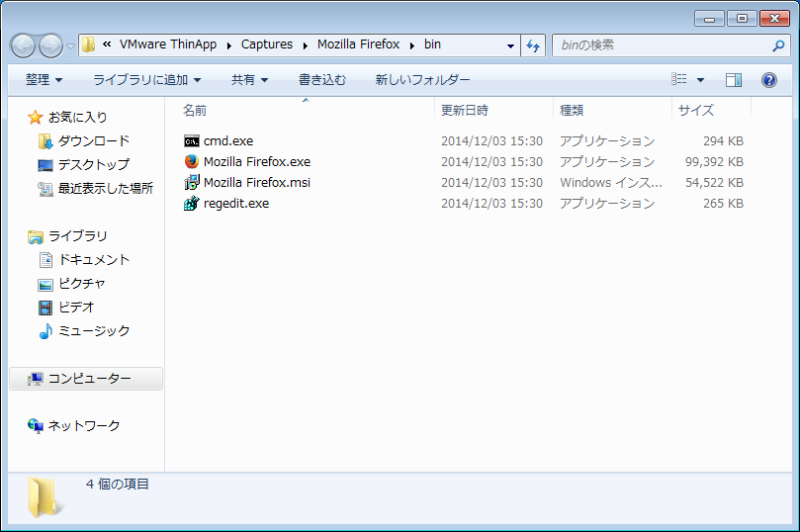This screenshot has height=532, width=800.
Task: Click the 54,522 KB size value
Action: pos(714,183)
